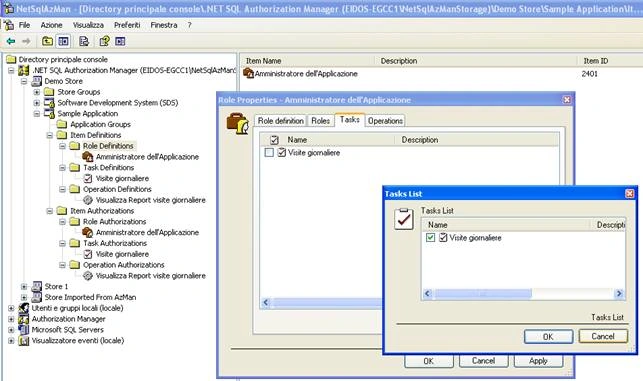Check Visite giornaliere box in Role Properties

(x=269, y=153)
